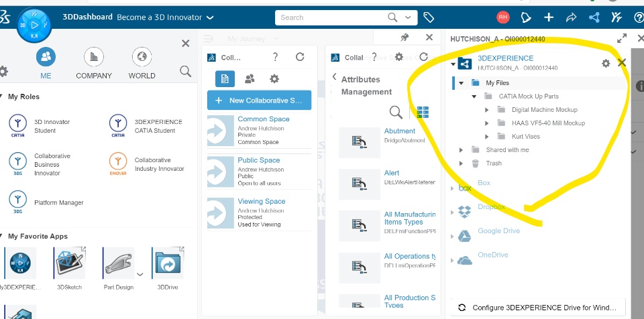
Task: Click the magnifier in Attributes Management
Action: (396, 112)
